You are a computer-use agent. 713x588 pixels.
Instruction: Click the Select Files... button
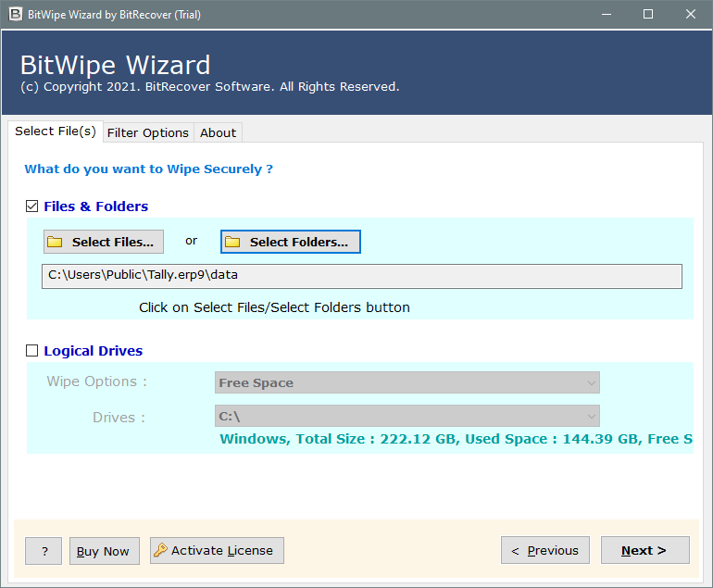[x=104, y=242]
